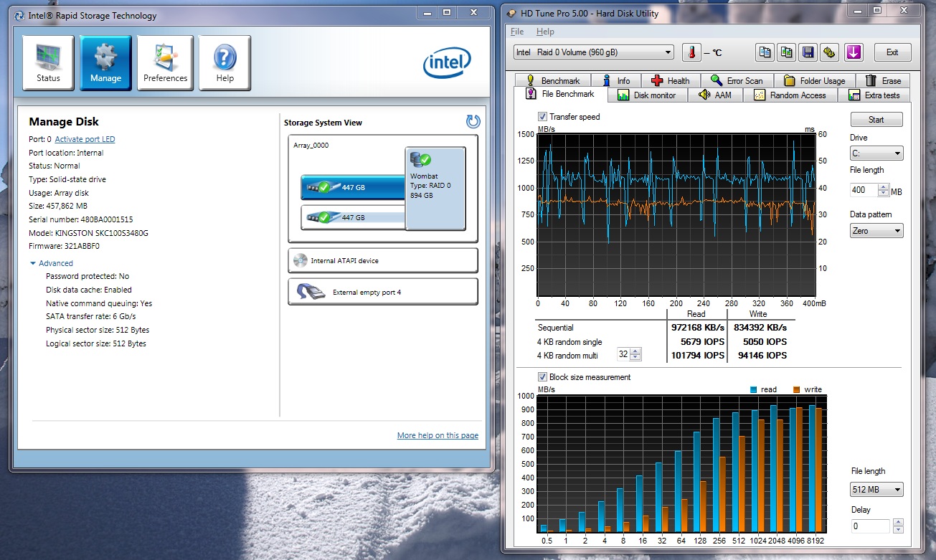Click the Delay input field

(x=870, y=526)
